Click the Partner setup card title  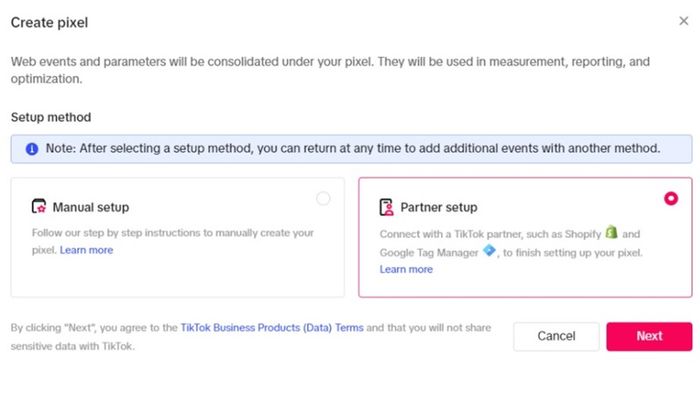click(x=439, y=207)
